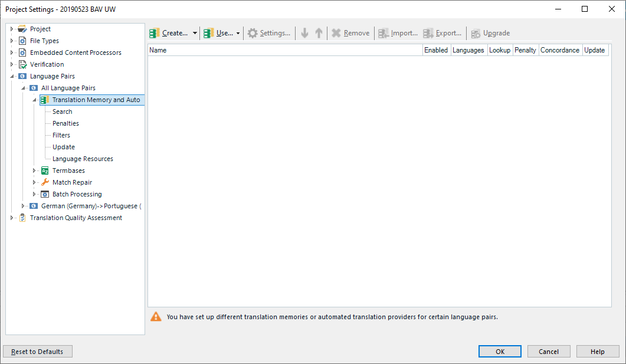Expand Embedded Content Processors node

[12, 53]
